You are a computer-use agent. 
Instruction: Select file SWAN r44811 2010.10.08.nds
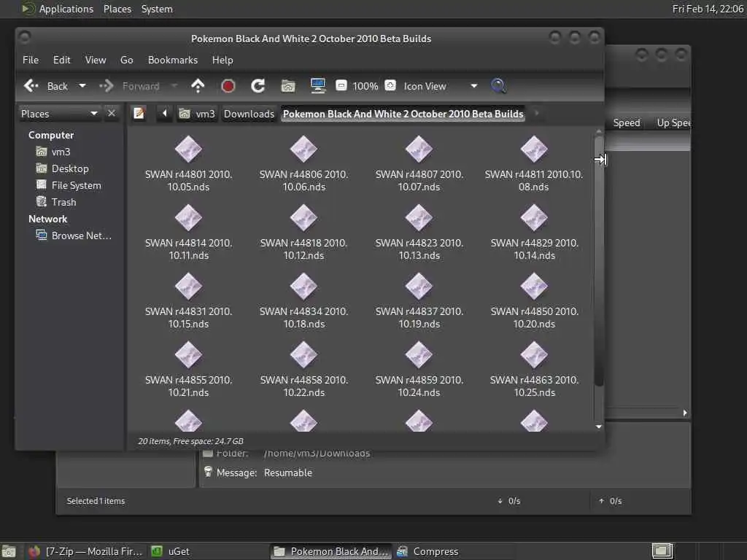[x=533, y=163]
